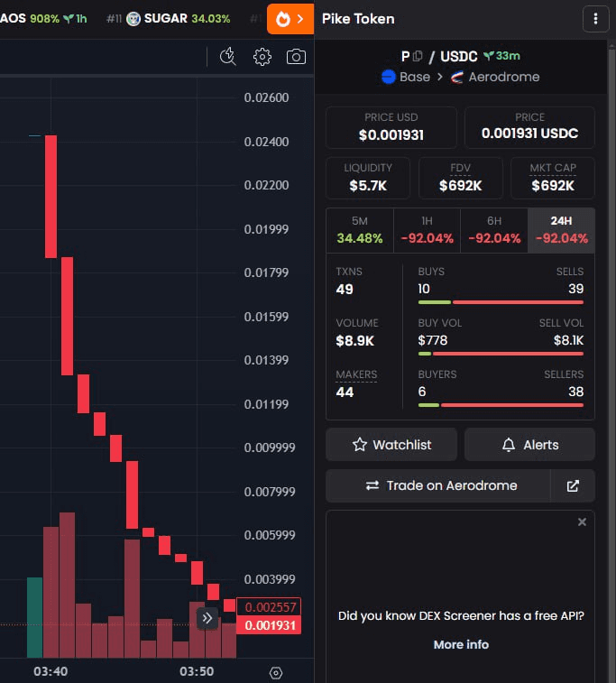Open time axis settings icon at chart corner

[276, 672]
